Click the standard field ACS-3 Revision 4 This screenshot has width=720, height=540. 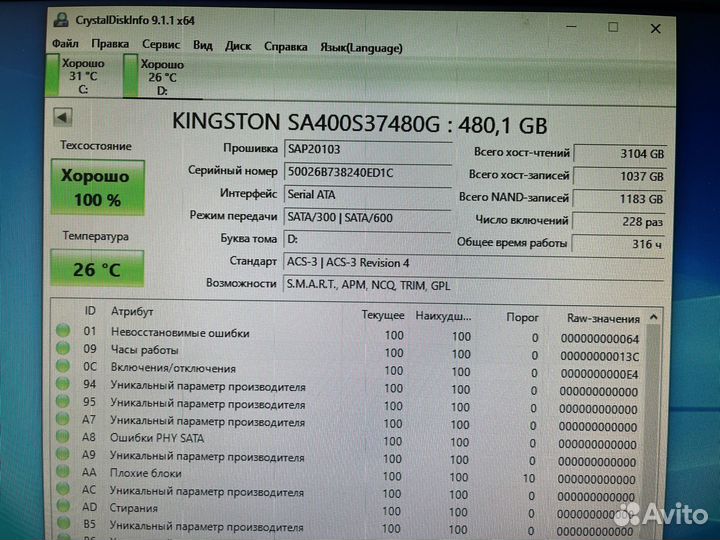click(x=474, y=263)
